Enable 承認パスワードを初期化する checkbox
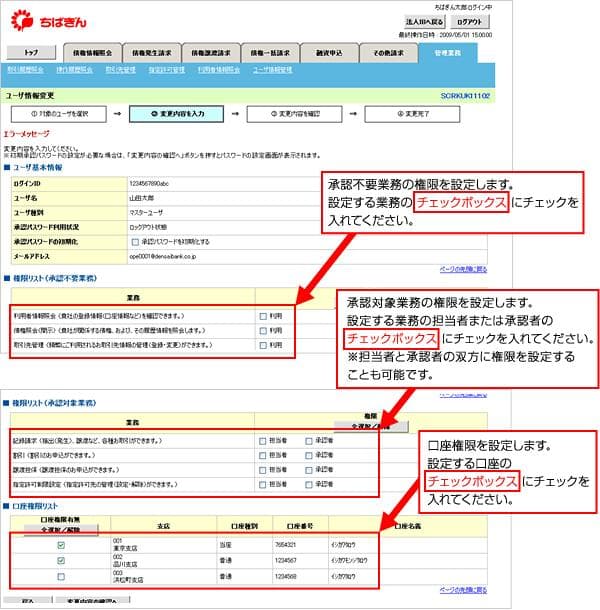The width and height of the screenshot is (600, 610). tap(135, 241)
